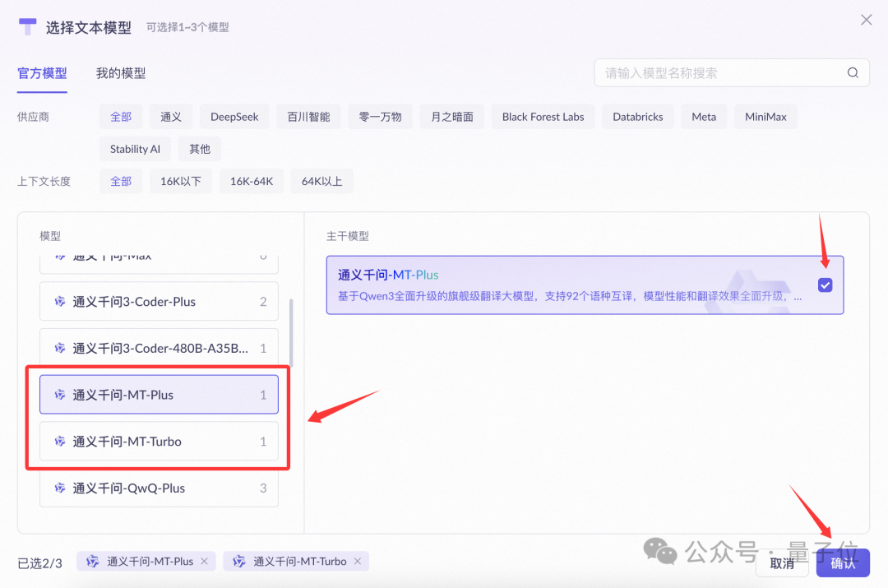Switch to 我的模型 tab
888x588 pixels.
coord(121,73)
